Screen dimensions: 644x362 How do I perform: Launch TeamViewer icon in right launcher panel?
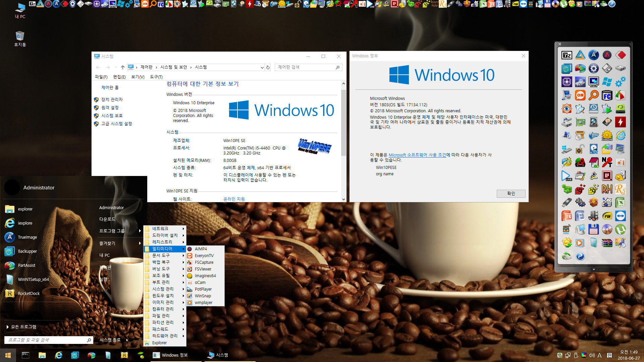(x=620, y=216)
